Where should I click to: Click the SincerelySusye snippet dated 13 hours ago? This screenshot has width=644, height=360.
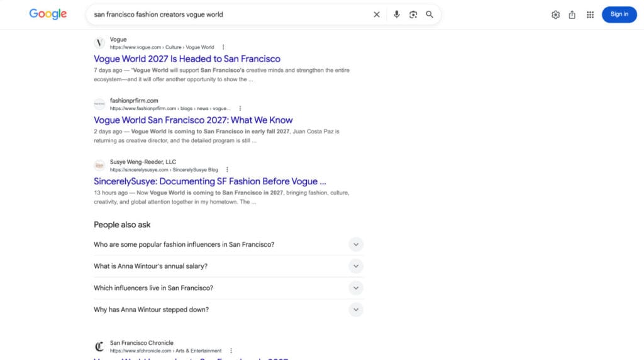(x=221, y=197)
